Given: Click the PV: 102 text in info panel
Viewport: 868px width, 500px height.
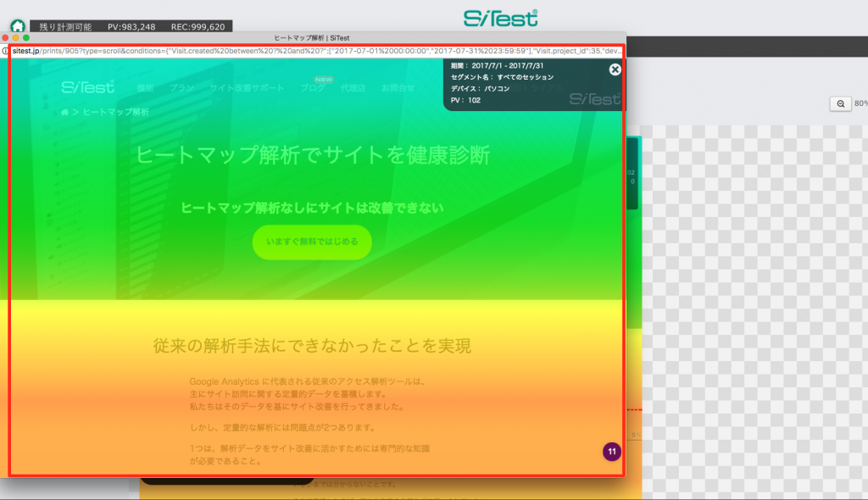Looking at the screenshot, I should 465,100.
